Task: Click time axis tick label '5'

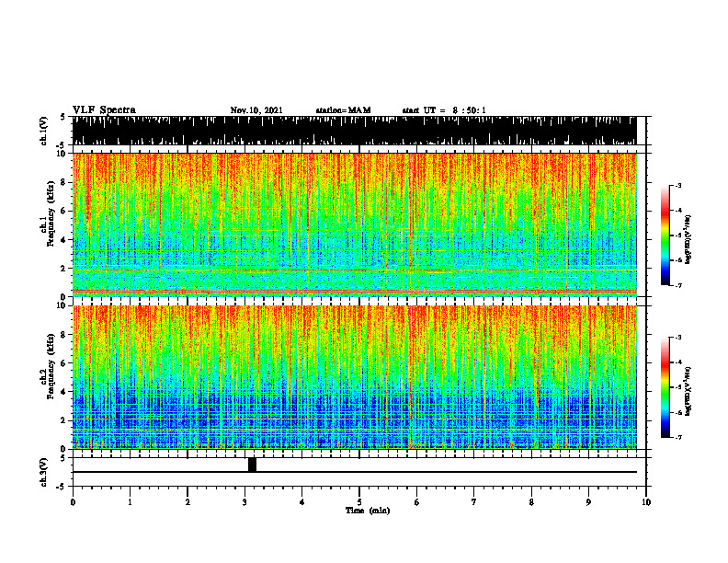Action: click(359, 502)
